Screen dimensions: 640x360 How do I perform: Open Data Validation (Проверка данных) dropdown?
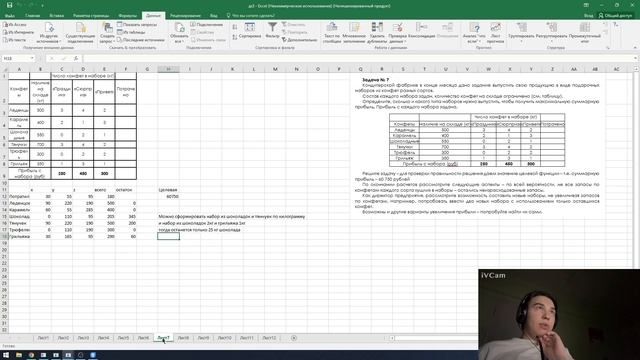tap(398, 33)
